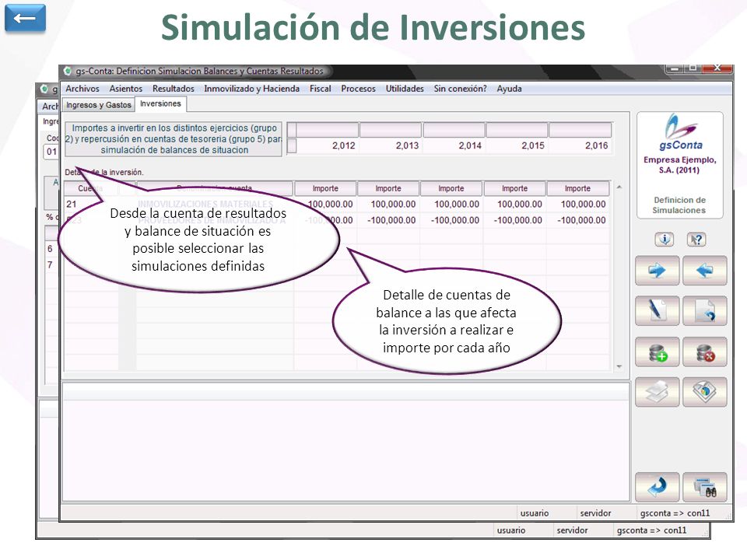This screenshot has height=560, width=747.
Task: Open the Fiscal menu
Action: coord(320,89)
